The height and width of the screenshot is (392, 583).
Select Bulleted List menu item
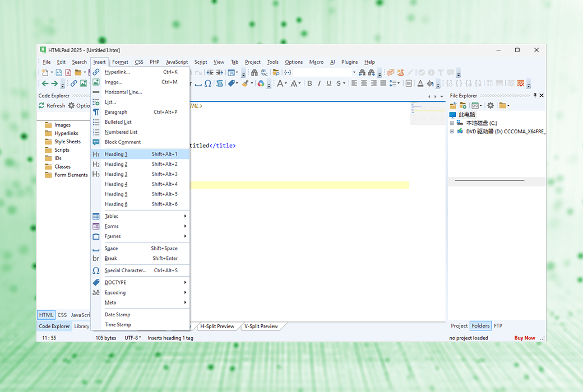[x=140, y=122]
